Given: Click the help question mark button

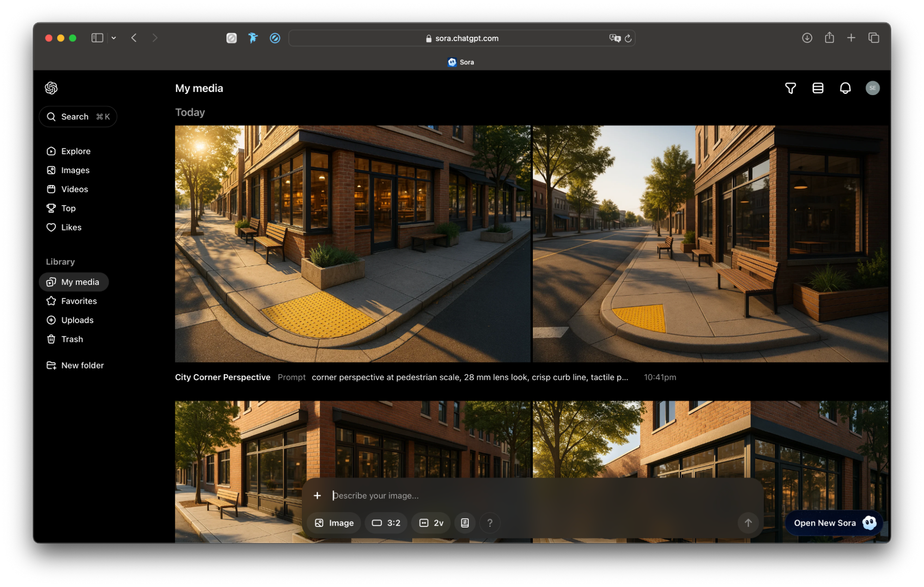Looking at the screenshot, I should coord(490,523).
